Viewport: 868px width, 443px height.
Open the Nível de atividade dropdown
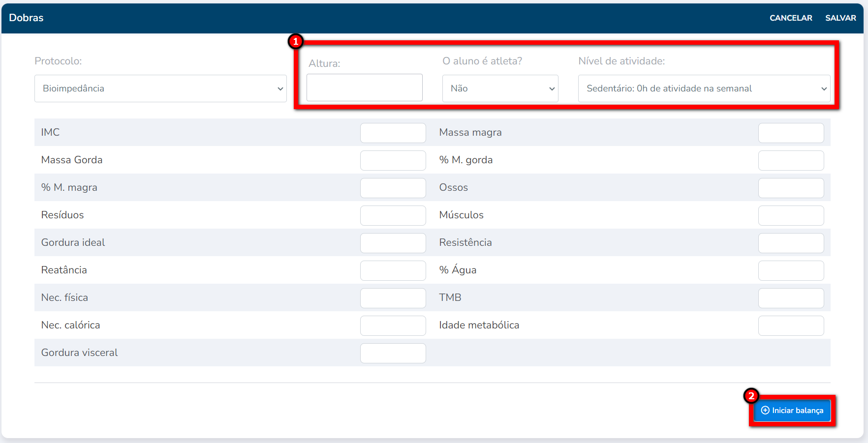(x=704, y=89)
